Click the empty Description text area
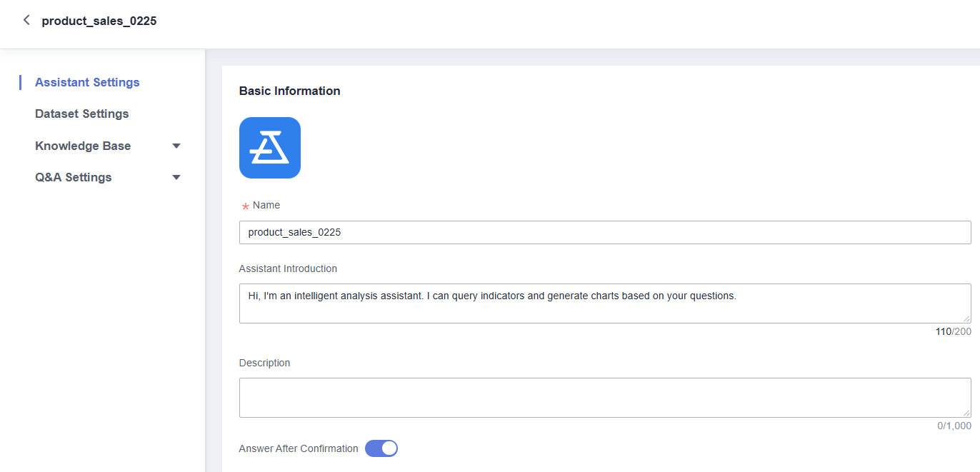The image size is (980, 472). click(605, 398)
